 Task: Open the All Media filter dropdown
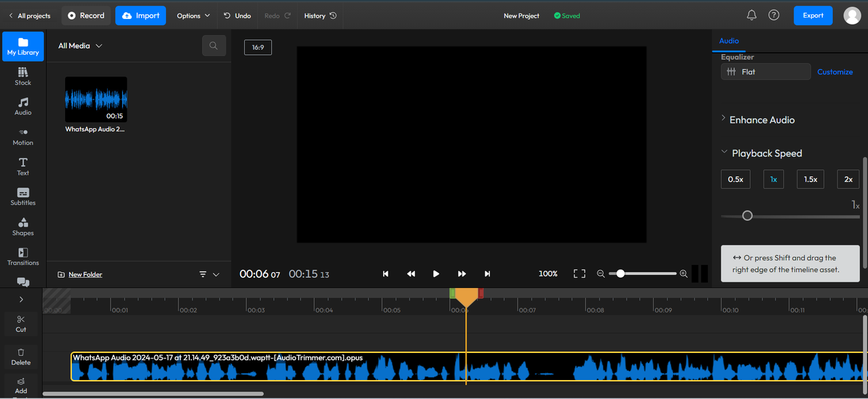point(80,46)
